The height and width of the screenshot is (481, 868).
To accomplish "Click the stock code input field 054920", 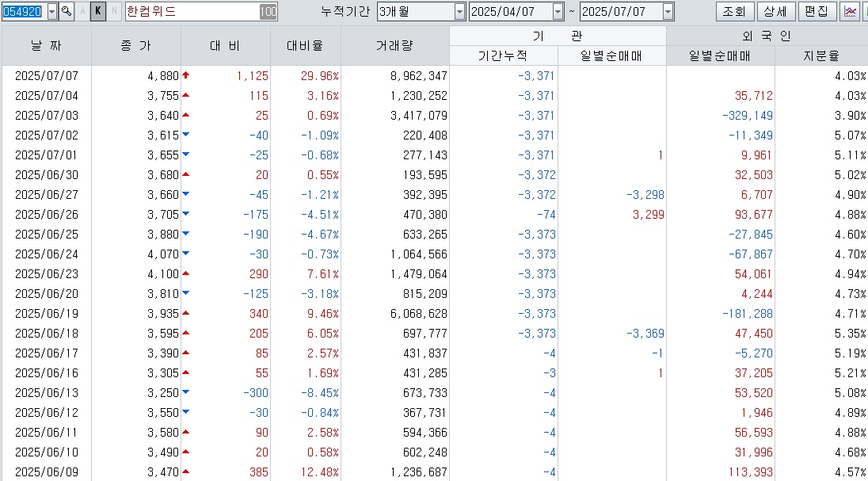I will click(25, 12).
